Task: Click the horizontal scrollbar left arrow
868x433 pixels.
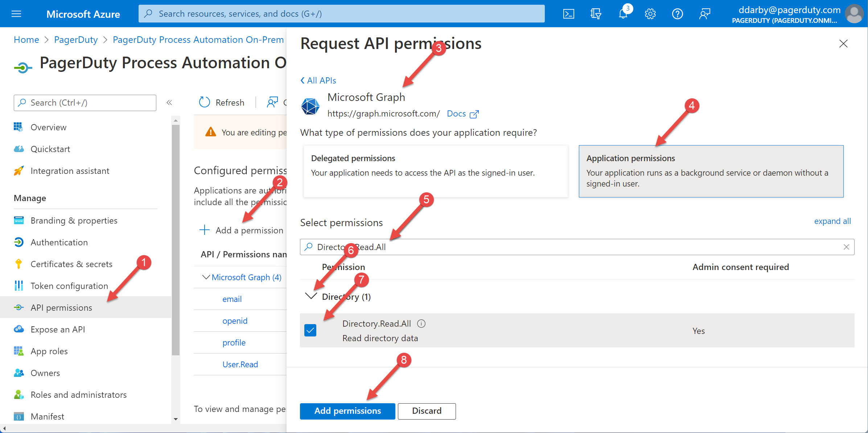Action: [x=4, y=429]
